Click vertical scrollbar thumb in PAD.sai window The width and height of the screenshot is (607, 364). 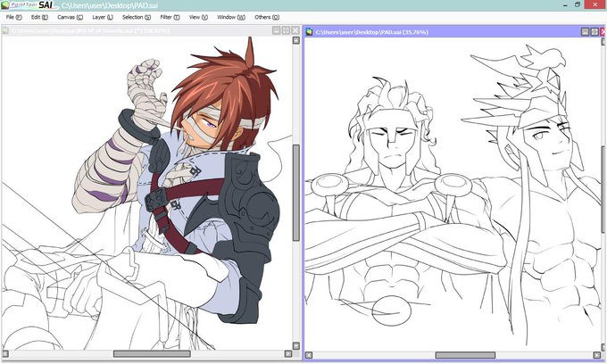point(603,189)
